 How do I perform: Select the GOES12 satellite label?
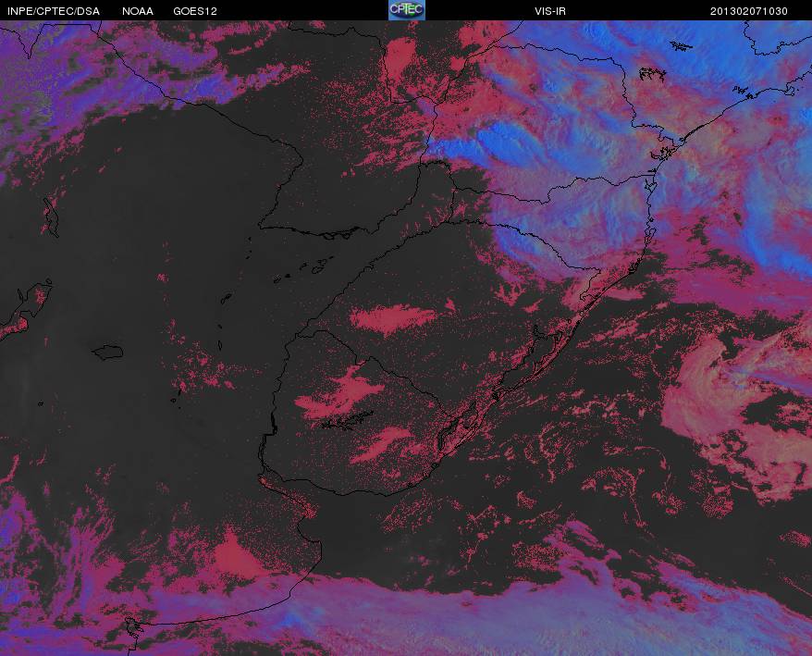pos(195,11)
